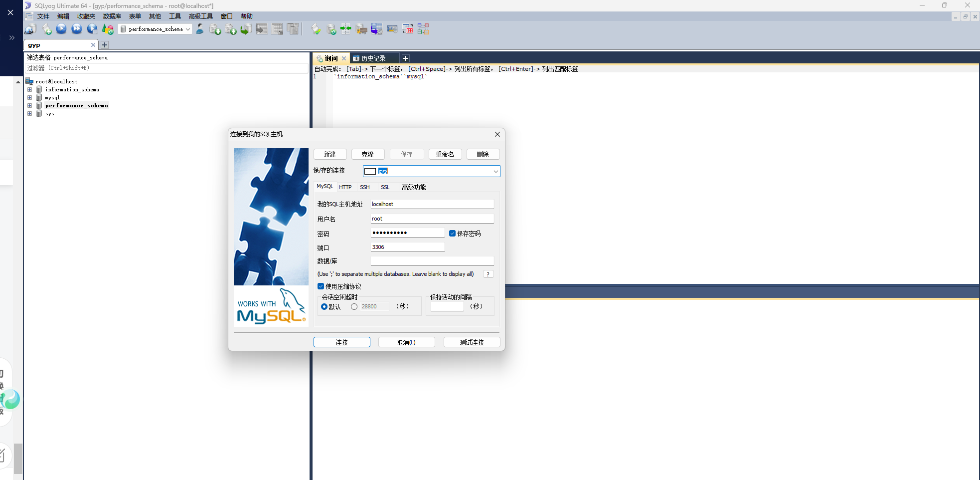The height and width of the screenshot is (480, 980).
Task: Open the User manager person icon
Action: click(x=200, y=29)
